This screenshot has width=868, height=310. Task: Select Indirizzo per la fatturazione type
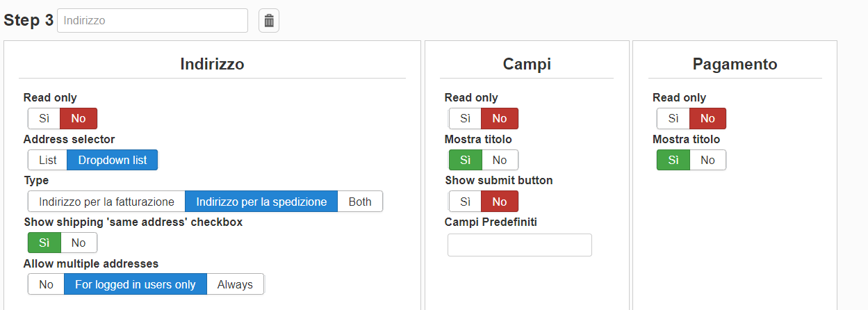pos(106,202)
